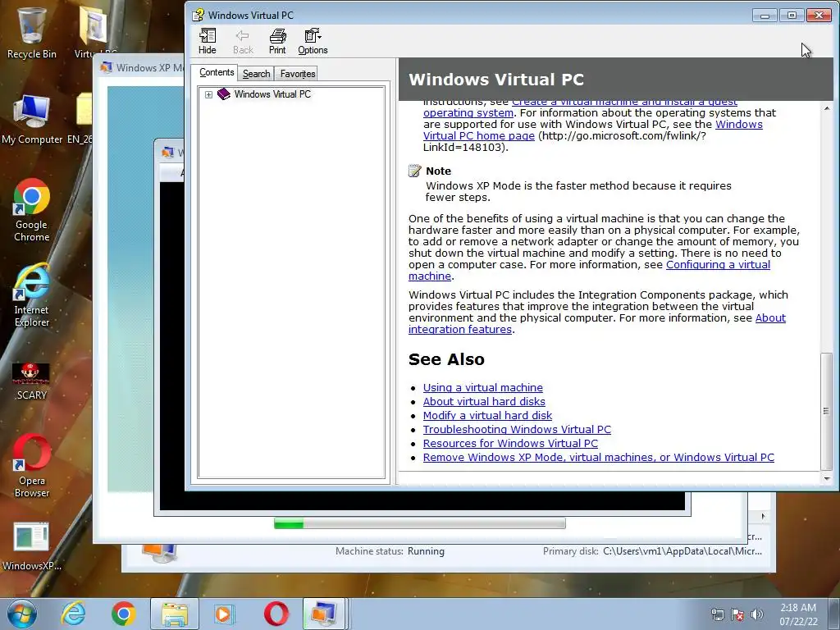Select the Virtual PC folder desktop icon
The image size is (840, 630).
pyautogui.click(x=94, y=31)
